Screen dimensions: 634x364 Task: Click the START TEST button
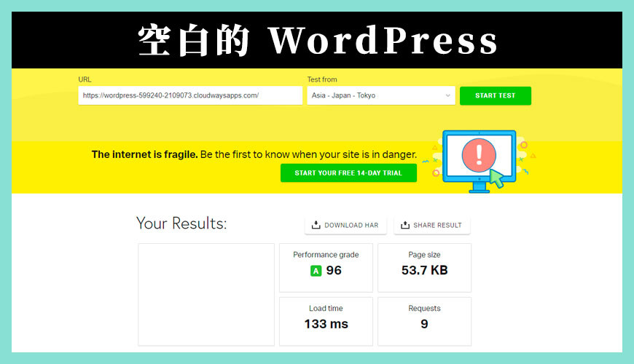pos(496,96)
